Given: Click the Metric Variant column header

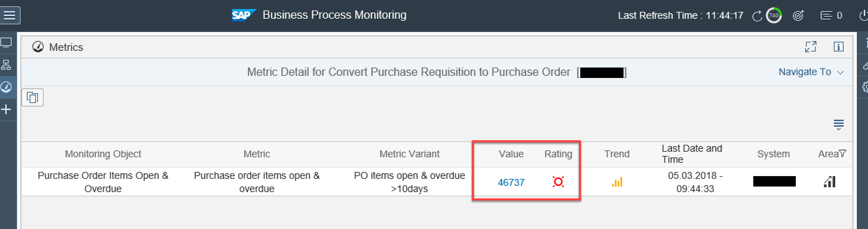Looking at the screenshot, I should 409,154.
